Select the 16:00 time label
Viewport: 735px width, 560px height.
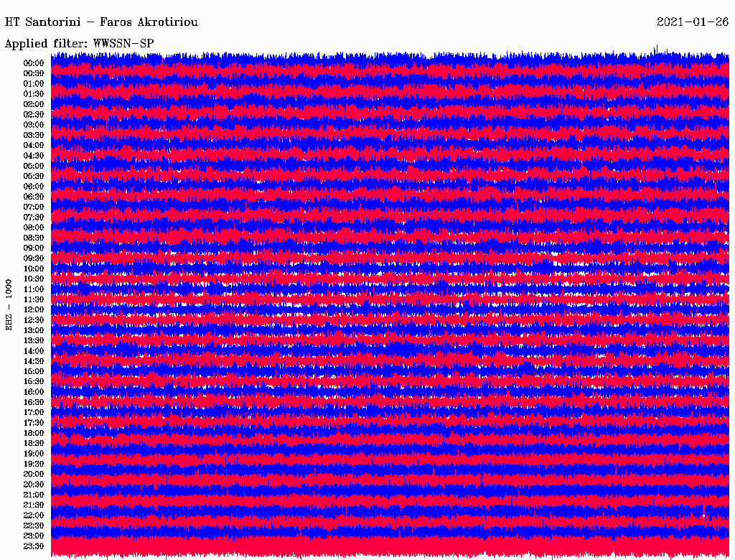34,392
